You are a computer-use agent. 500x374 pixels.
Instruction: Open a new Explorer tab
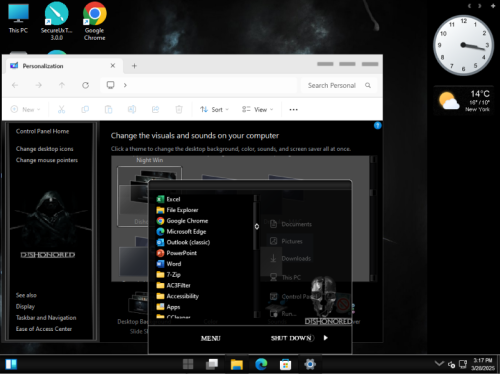pos(134,66)
